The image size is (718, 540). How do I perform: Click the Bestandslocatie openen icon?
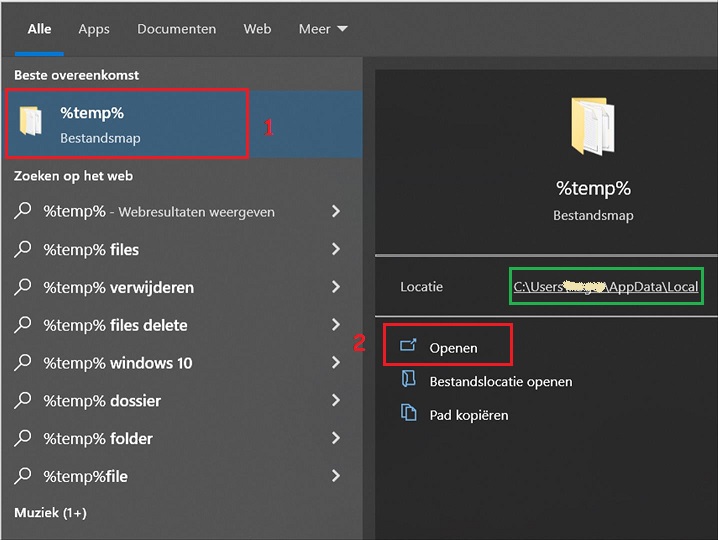(x=408, y=380)
